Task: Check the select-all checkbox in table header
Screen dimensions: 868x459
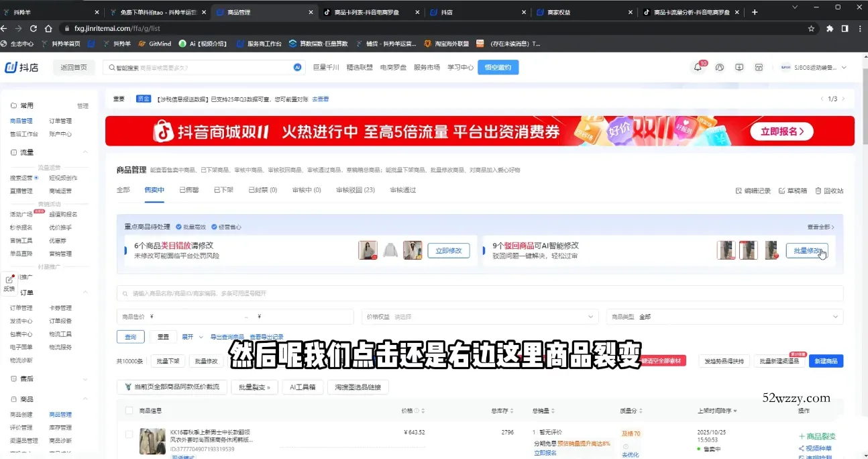Action: (129, 410)
